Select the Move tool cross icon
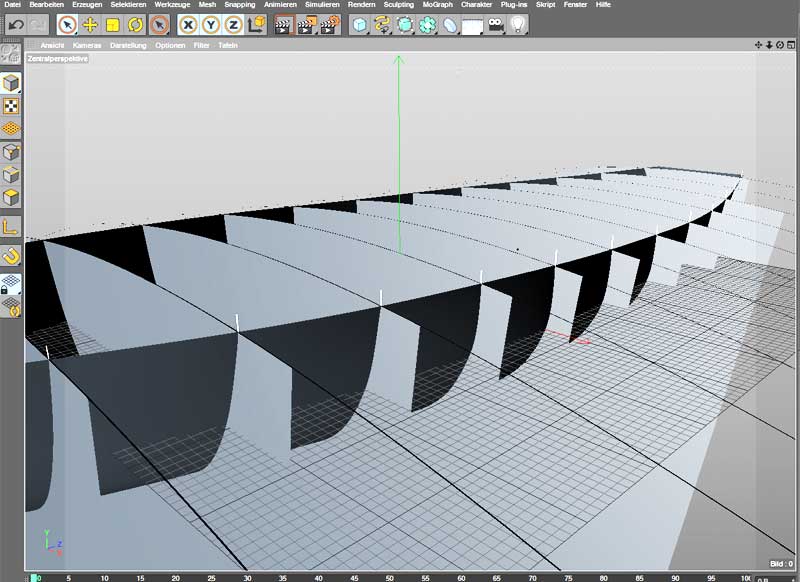This screenshot has width=800, height=582. (x=90, y=24)
